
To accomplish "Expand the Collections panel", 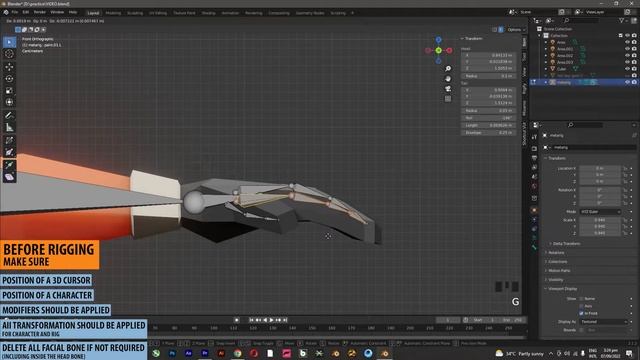I will 557,262.
